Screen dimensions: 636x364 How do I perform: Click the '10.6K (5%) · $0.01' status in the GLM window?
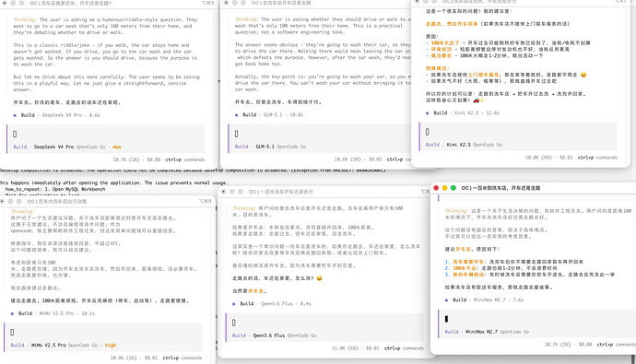[359, 159]
